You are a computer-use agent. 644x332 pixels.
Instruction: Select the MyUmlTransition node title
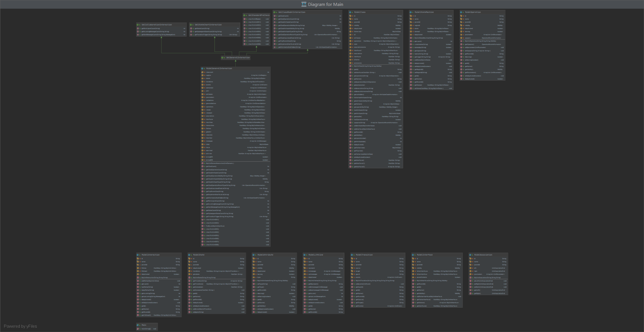pos(364,255)
